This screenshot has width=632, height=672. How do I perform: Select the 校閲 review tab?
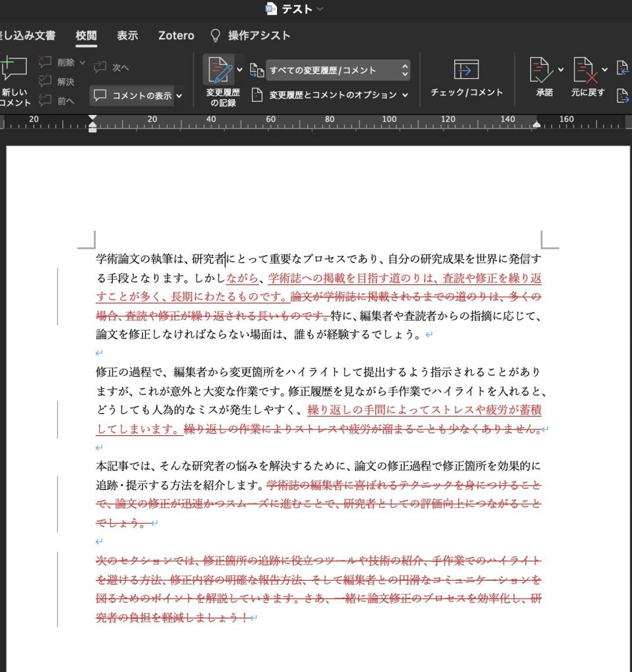pos(86,35)
